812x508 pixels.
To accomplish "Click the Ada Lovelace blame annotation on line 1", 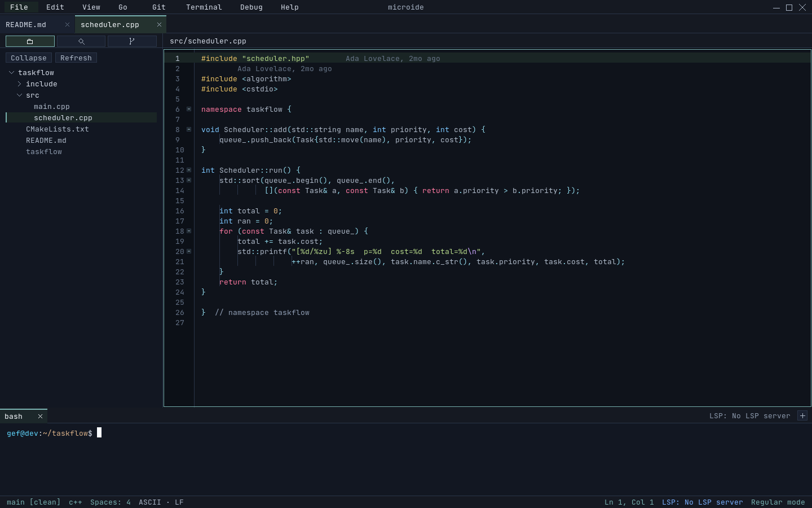I will (393, 58).
